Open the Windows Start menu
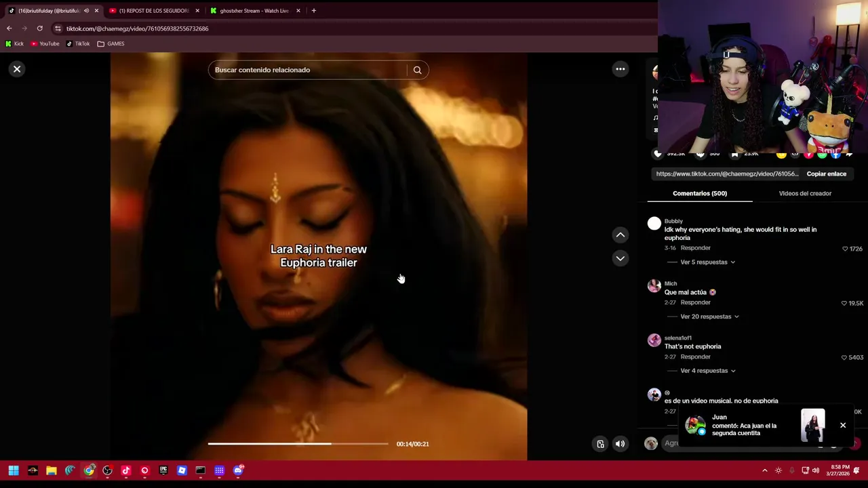The height and width of the screenshot is (488, 868). [13, 470]
